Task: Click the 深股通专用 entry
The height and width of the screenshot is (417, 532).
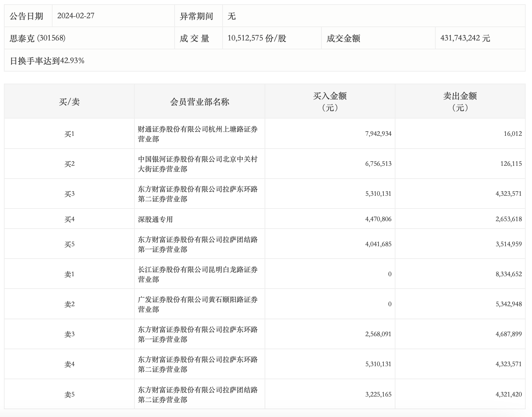Action: (155, 219)
